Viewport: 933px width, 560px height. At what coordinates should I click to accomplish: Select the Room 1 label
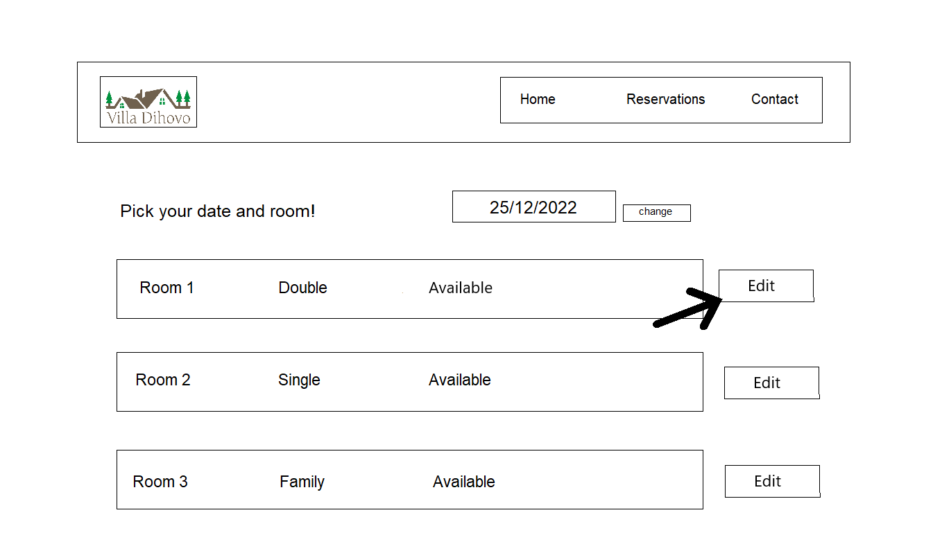(166, 288)
